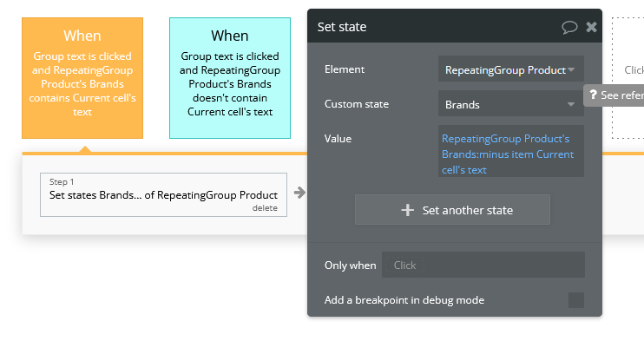Edit the Value expression minus item
644x354 pixels.
510,154
